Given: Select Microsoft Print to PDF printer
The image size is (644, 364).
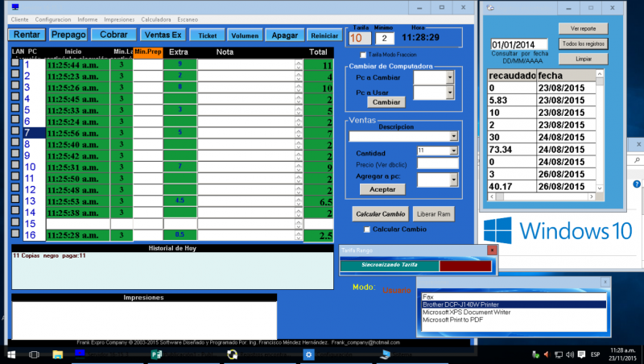Looking at the screenshot, I should [x=514, y=320].
